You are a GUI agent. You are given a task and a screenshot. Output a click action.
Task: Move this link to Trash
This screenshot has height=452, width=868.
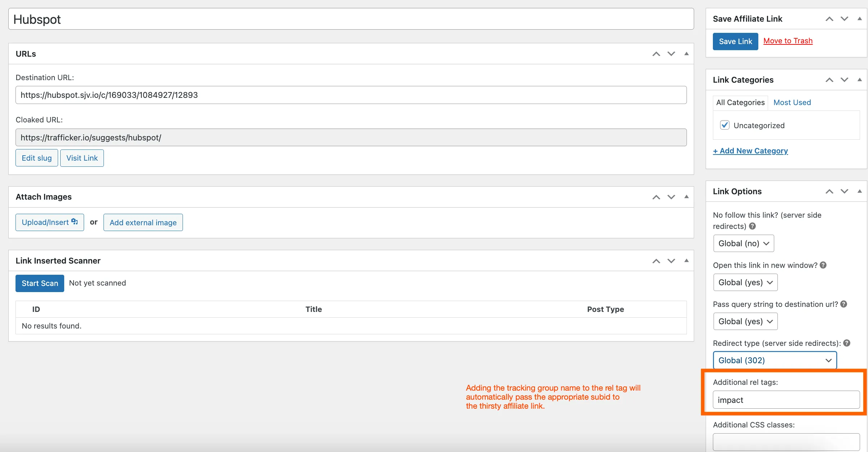point(788,41)
